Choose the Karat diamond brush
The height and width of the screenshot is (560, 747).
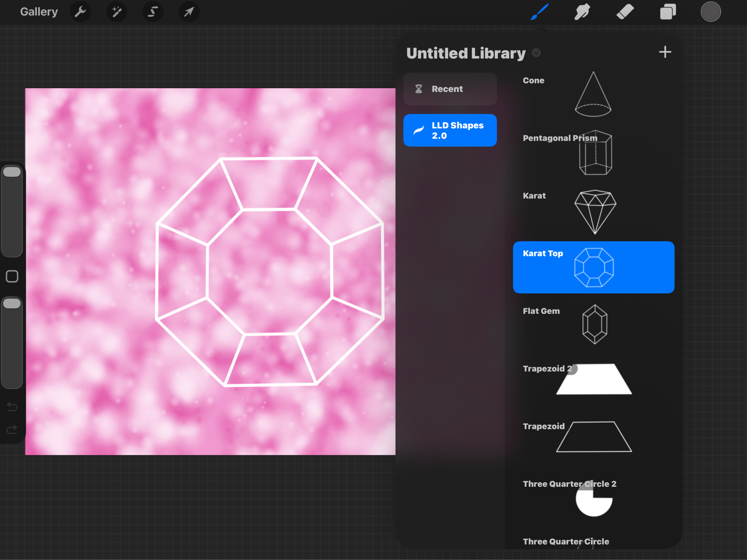[x=594, y=210]
